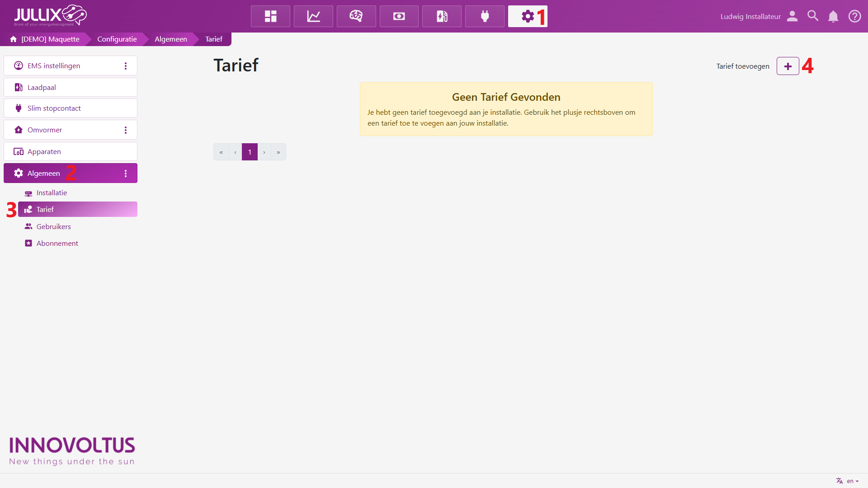The image size is (868, 488).
Task: Go to Configuratie breadcrumb
Action: (x=117, y=39)
